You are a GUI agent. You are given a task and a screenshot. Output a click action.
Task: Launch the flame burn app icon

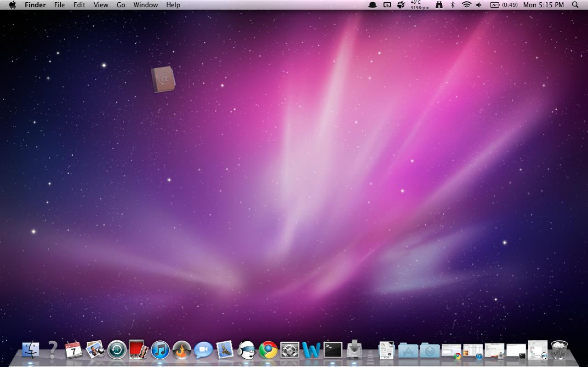coord(182,350)
